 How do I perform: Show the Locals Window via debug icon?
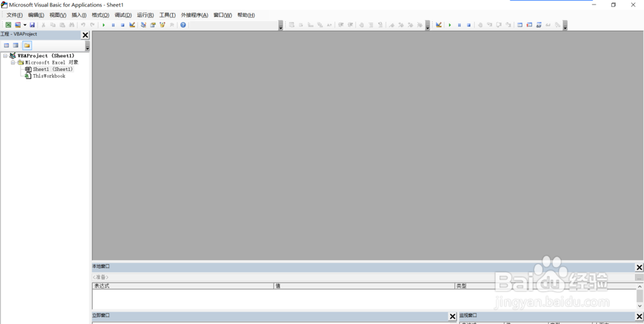coord(520,25)
